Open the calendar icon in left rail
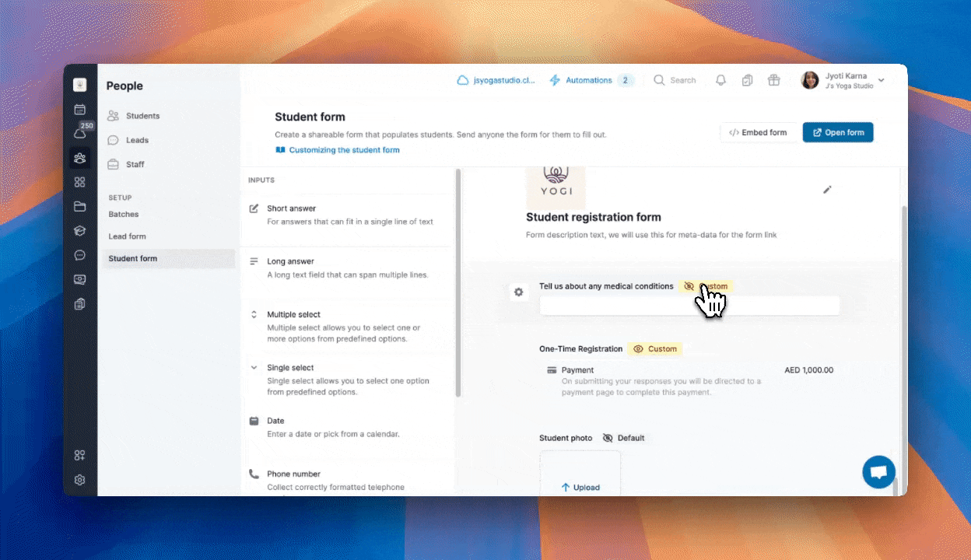 click(x=79, y=110)
